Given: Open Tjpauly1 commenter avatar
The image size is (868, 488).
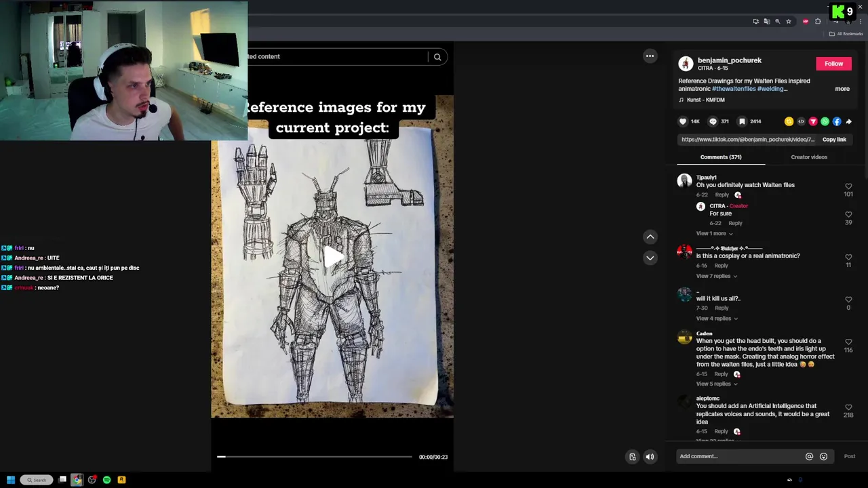Looking at the screenshot, I should click(x=684, y=180).
